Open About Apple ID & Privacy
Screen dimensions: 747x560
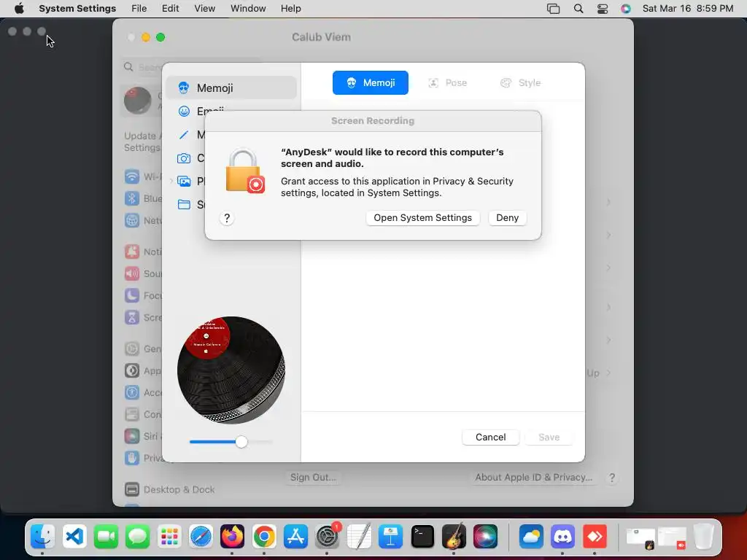point(533,477)
